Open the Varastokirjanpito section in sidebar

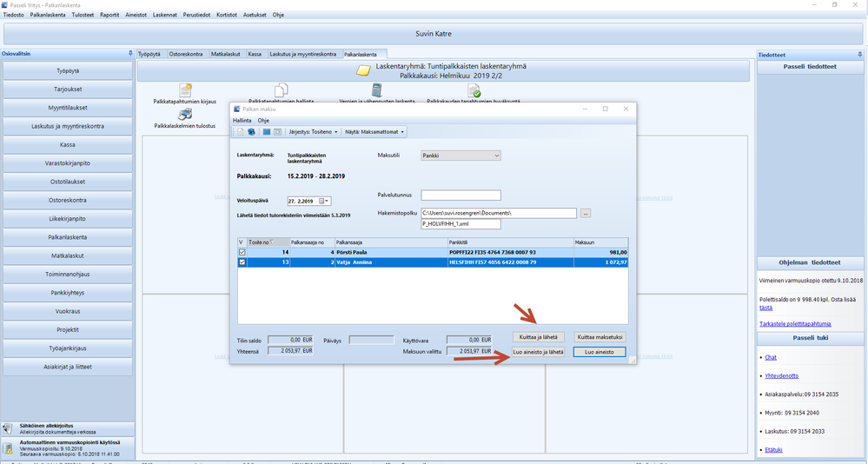click(x=68, y=163)
